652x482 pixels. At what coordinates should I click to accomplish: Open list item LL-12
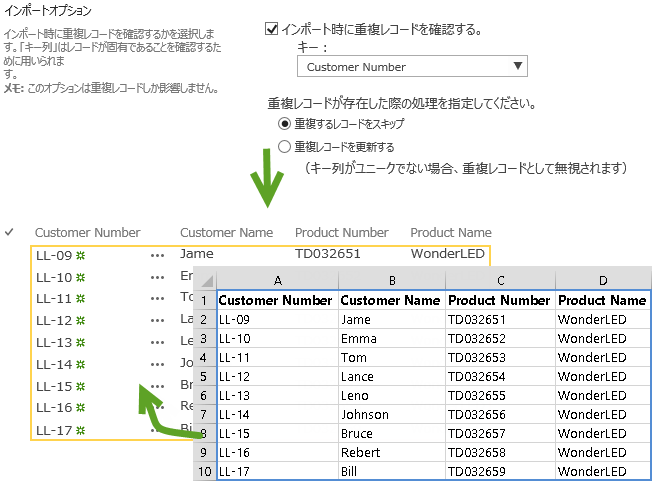coord(54,320)
